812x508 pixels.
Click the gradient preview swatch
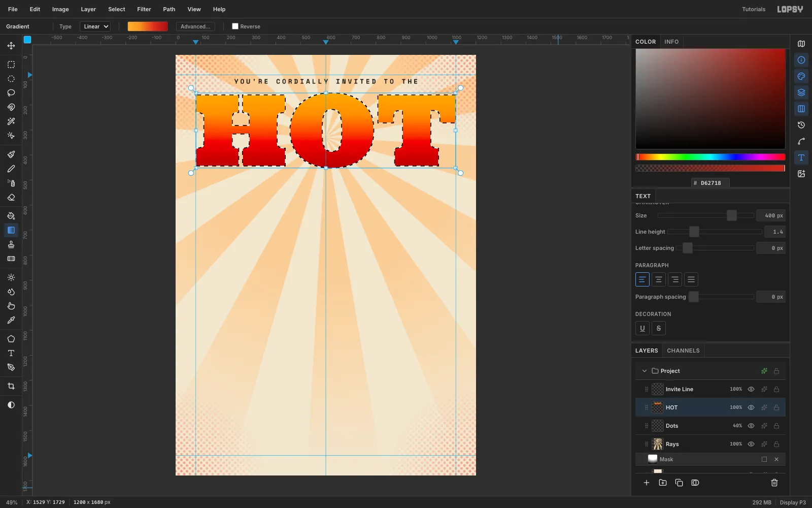[x=148, y=26]
